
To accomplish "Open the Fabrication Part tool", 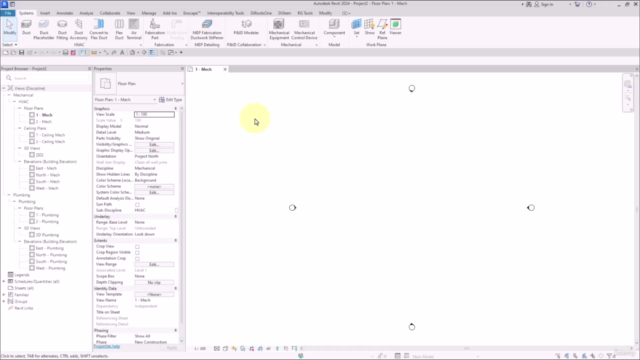I will [155, 29].
